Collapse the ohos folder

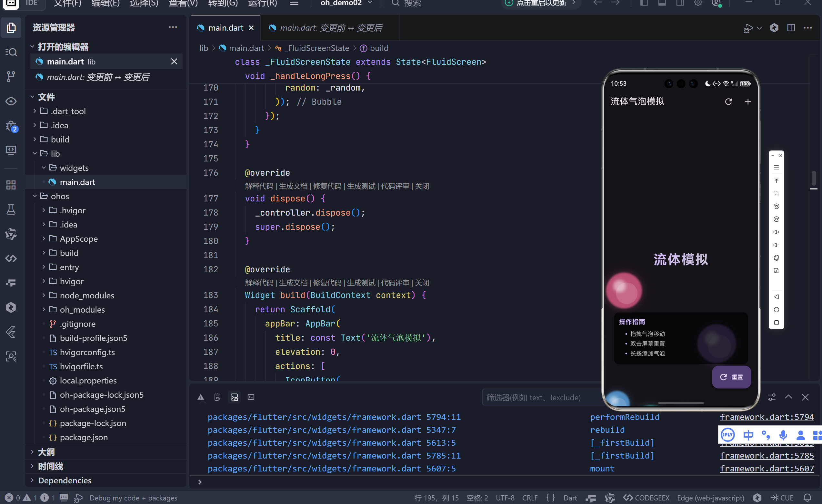[x=60, y=196]
